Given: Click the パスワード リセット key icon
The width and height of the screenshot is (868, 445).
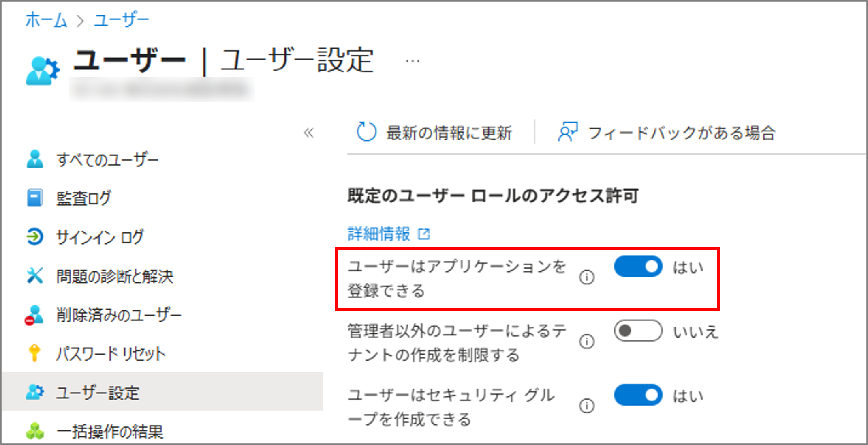Looking at the screenshot, I should coord(34,353).
